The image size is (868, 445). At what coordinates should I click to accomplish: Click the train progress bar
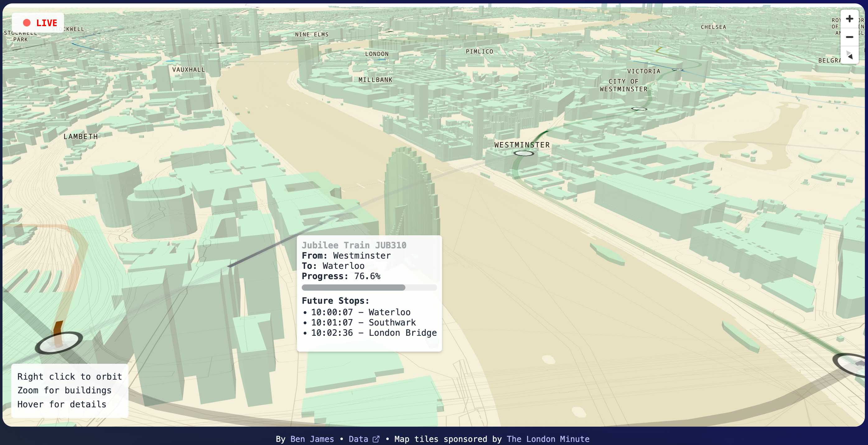(369, 288)
